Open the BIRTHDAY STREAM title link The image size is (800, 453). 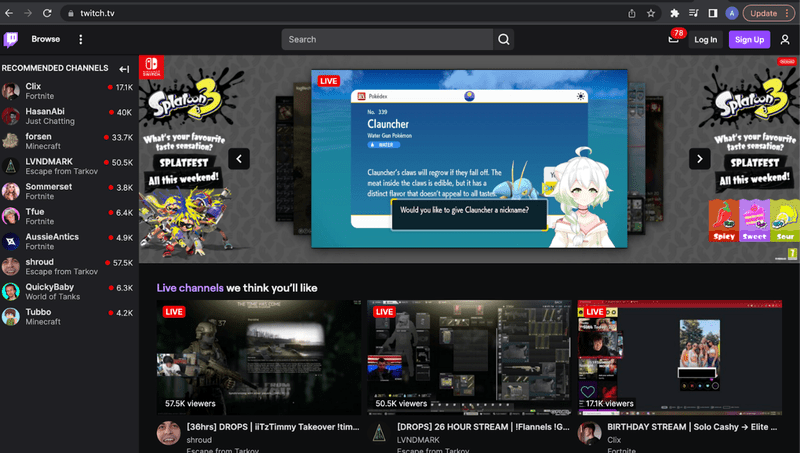coord(692,427)
